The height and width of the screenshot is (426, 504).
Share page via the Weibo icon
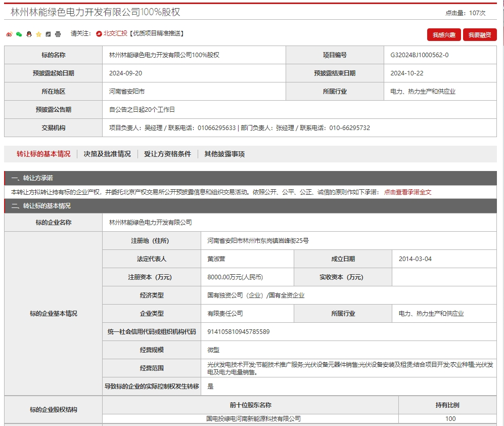coord(9,34)
